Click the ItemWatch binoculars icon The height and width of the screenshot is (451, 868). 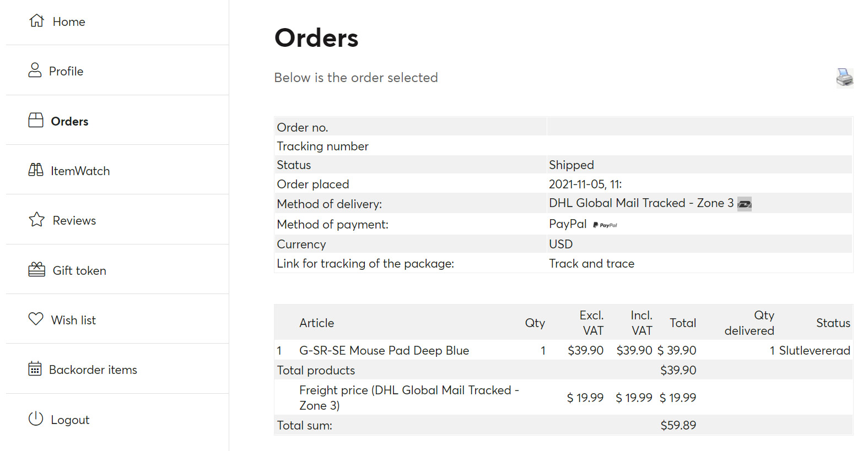click(x=36, y=170)
